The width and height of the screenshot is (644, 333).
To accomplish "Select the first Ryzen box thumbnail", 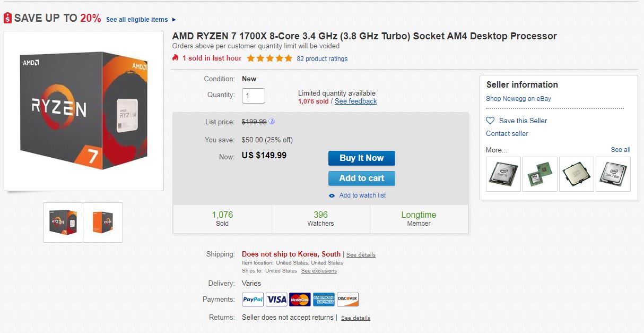I will [63, 222].
